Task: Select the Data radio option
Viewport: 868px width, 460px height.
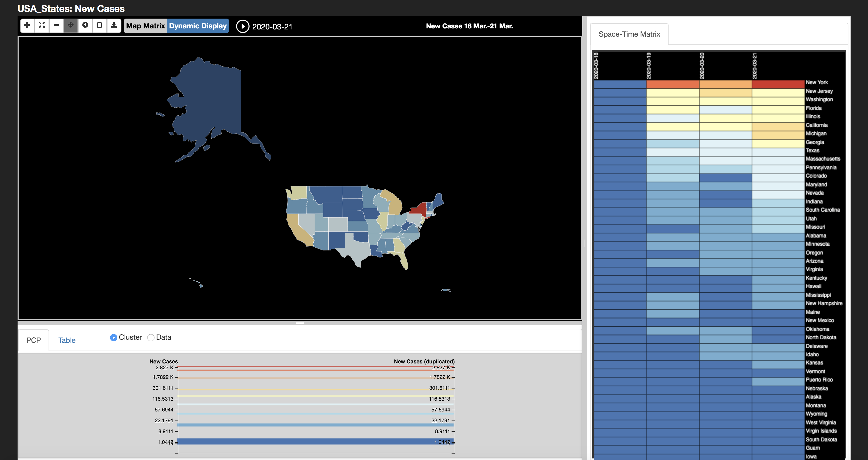Action: pos(151,337)
